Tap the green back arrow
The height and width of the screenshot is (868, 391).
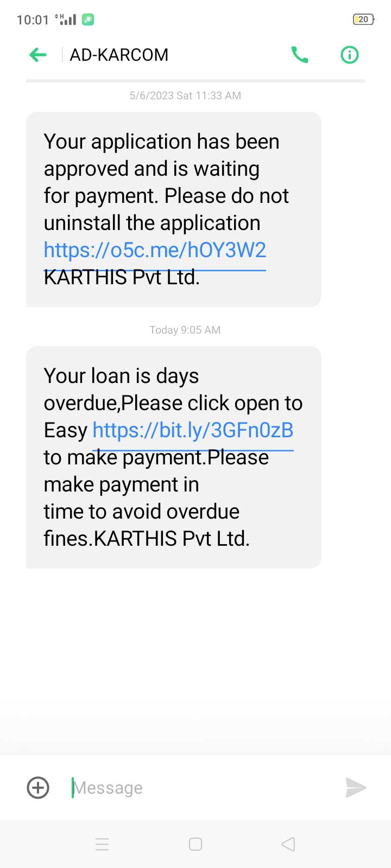click(38, 55)
